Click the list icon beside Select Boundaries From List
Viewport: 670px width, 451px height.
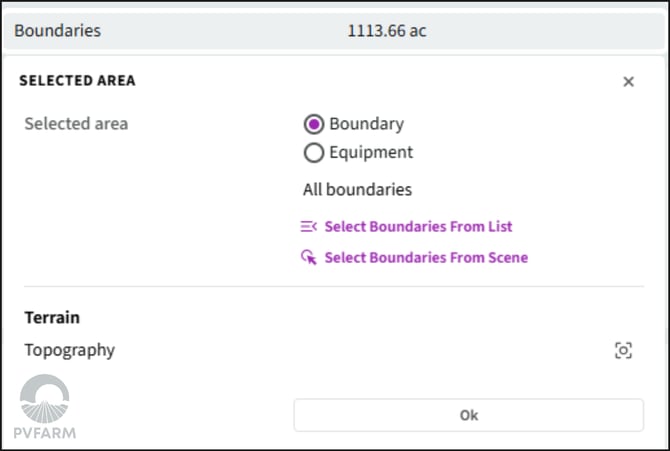pos(309,227)
